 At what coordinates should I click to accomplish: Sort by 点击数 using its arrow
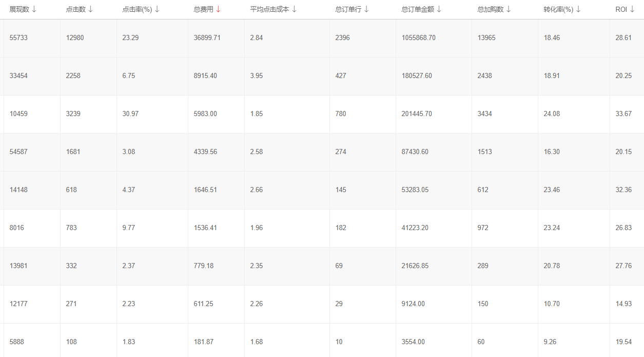[90, 9]
